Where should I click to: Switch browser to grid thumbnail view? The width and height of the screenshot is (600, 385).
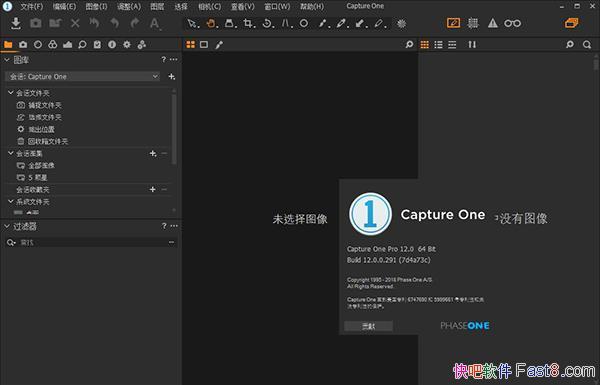[425, 45]
